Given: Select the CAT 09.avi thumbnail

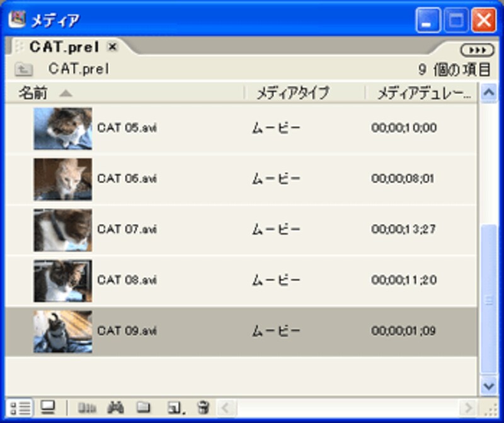Looking at the screenshot, I should tap(62, 332).
